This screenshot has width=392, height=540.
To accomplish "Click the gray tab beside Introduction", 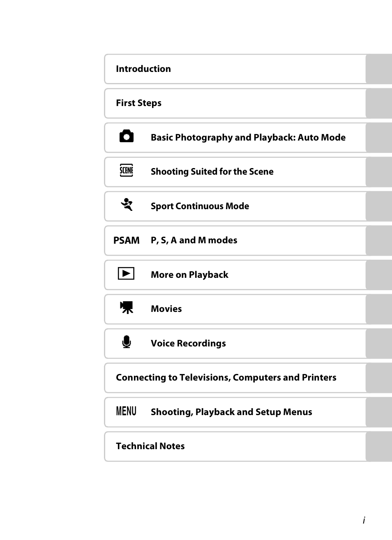I will (x=378, y=69).
